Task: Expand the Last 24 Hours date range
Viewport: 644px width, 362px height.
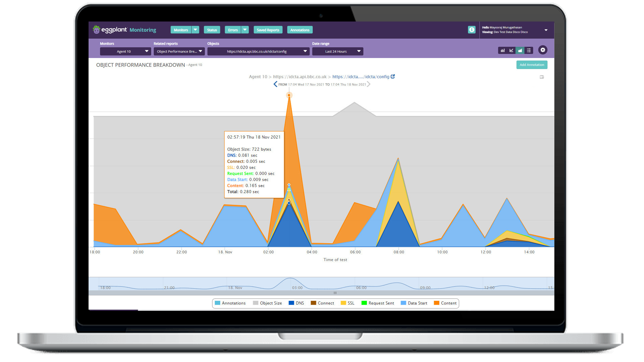Action: coord(338,51)
